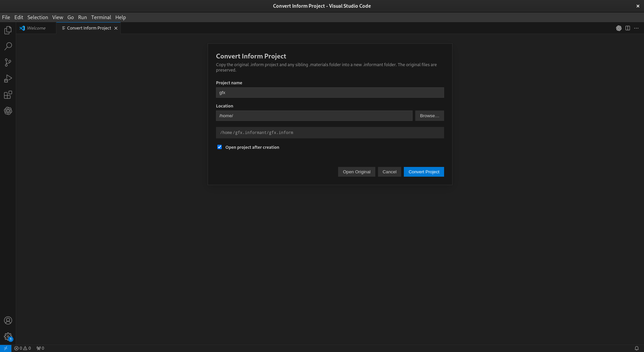Open the notifications bell
Image resolution: width=644 pixels, height=352 pixels.
637,348
